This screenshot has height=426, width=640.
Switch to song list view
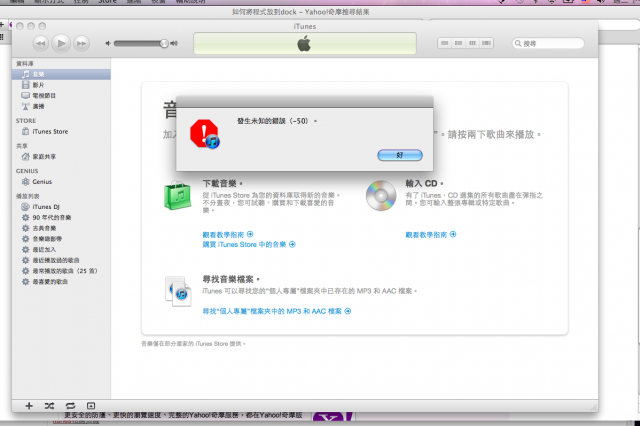click(444, 43)
